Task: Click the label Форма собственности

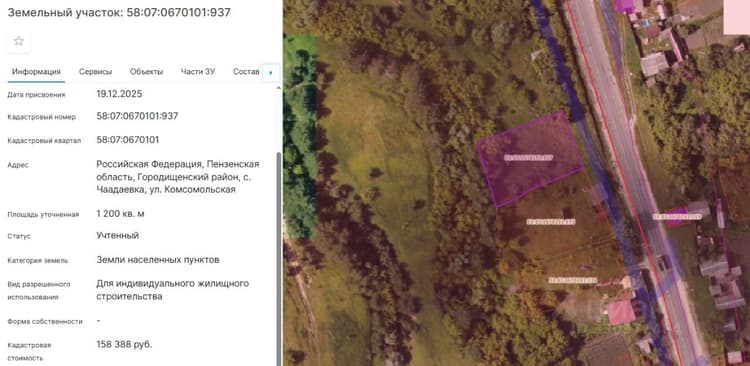Action: [45, 322]
